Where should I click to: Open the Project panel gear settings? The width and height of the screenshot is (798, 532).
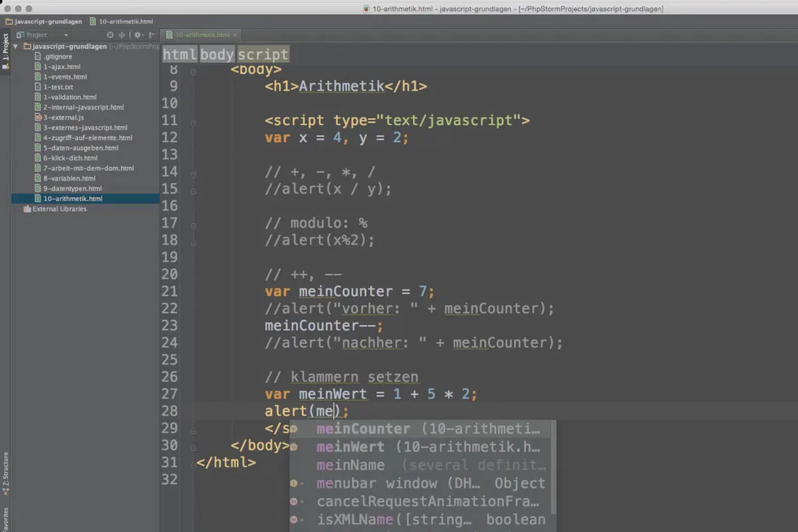(x=138, y=35)
